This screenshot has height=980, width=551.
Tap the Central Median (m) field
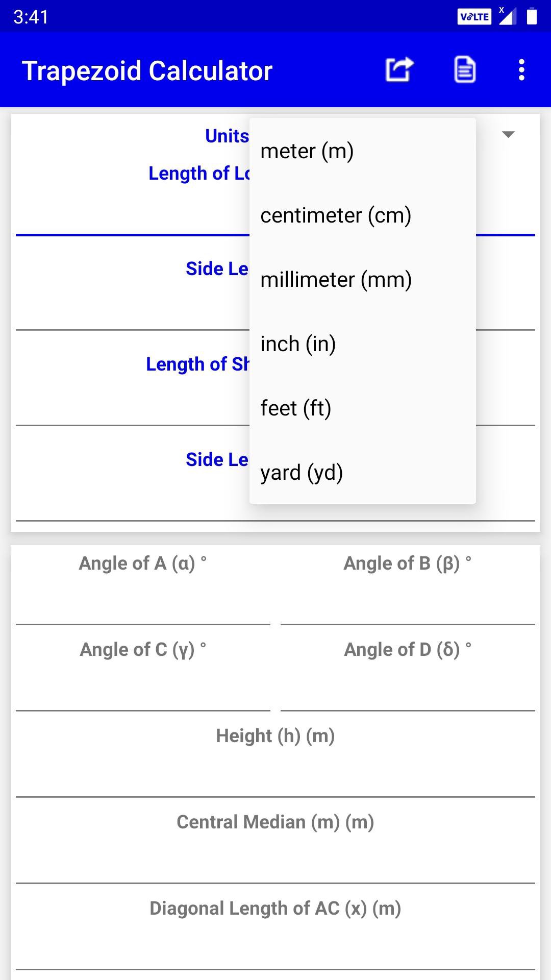(275, 861)
